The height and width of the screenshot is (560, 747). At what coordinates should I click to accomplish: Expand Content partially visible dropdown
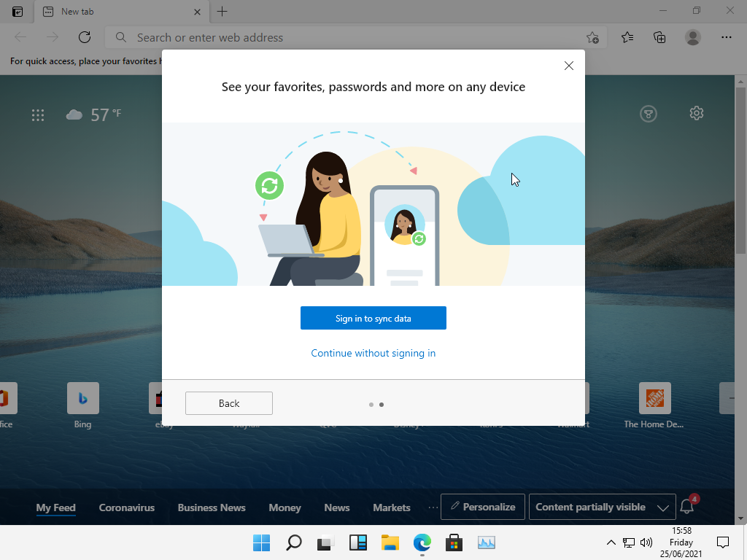coord(600,507)
